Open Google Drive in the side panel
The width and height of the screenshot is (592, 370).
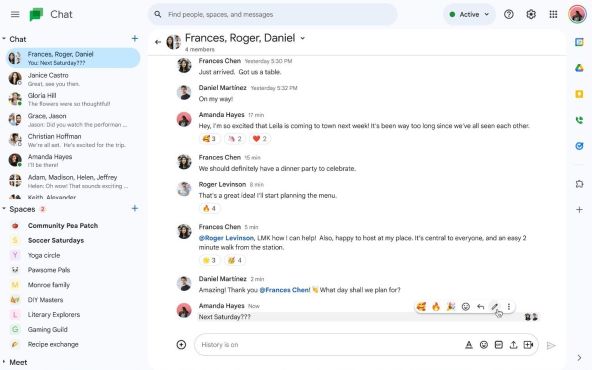tap(579, 68)
